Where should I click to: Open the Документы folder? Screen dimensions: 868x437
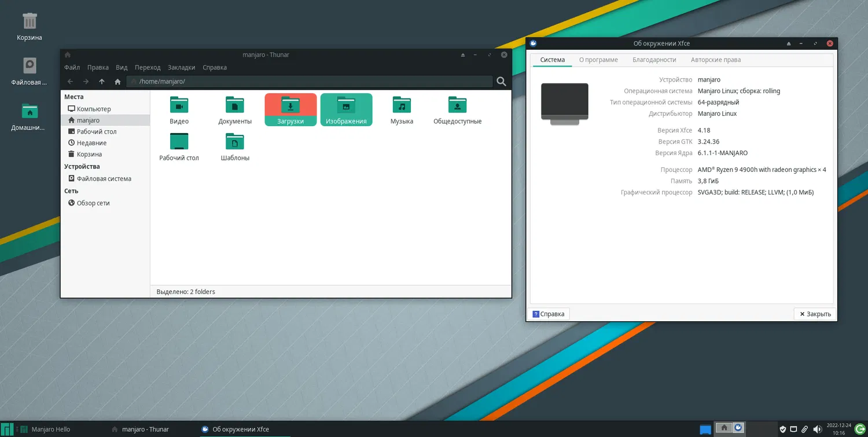tap(235, 110)
